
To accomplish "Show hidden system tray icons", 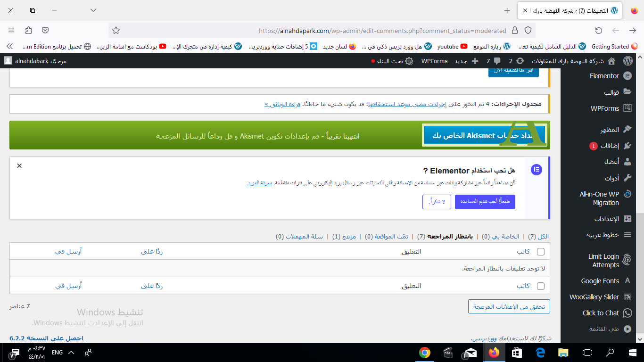I will pos(71,353).
